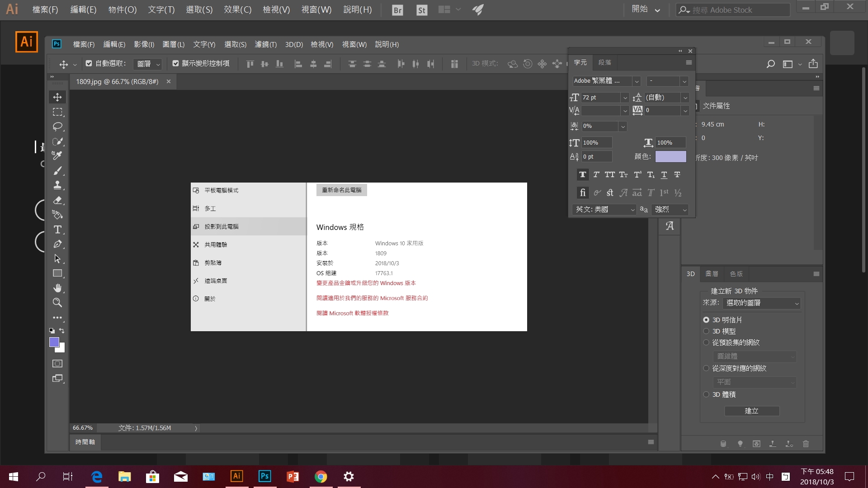Select the 3D 體積 radio button

[x=706, y=394]
